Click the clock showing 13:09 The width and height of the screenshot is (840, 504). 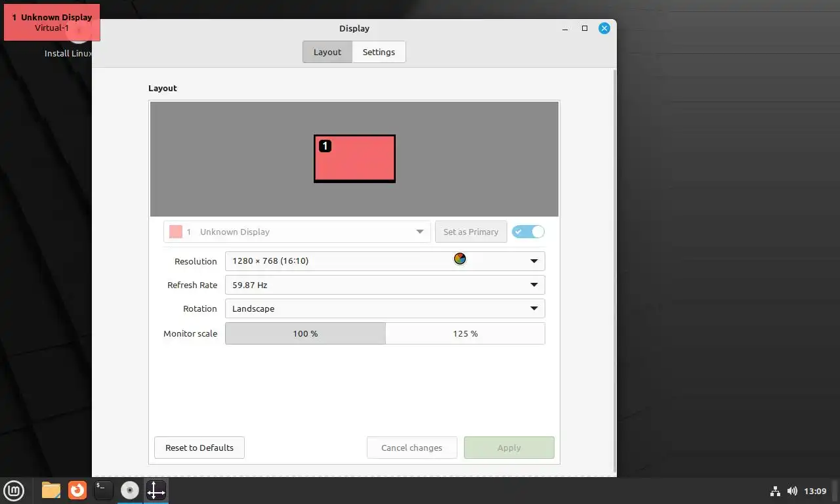click(815, 491)
